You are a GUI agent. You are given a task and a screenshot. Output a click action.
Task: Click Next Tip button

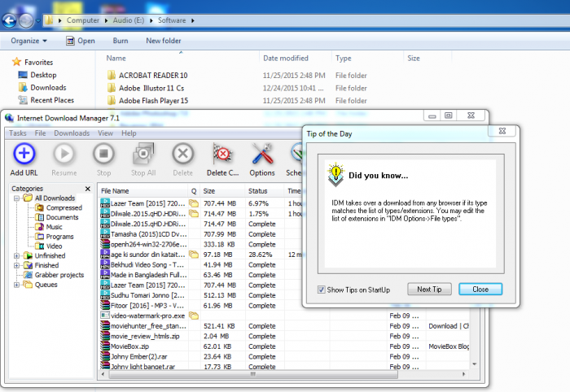pyautogui.click(x=429, y=290)
